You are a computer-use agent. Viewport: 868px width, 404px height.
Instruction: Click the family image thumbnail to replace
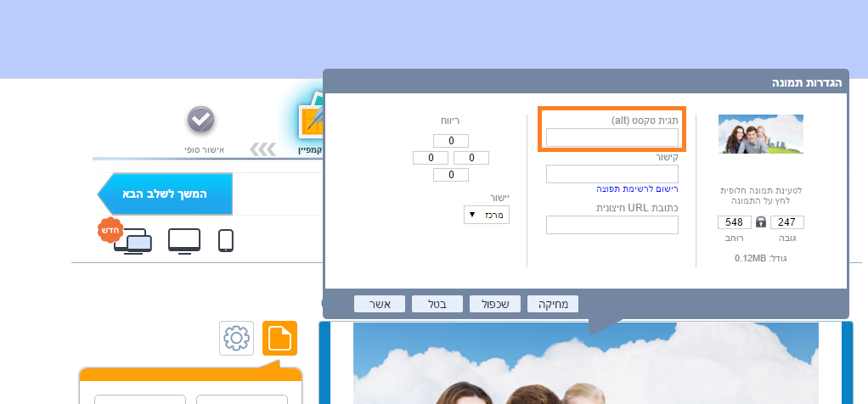coord(761,134)
